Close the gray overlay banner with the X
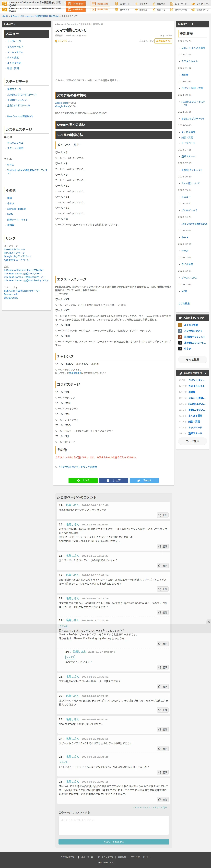Screen dimensions: 211x868 click(x=209, y=622)
